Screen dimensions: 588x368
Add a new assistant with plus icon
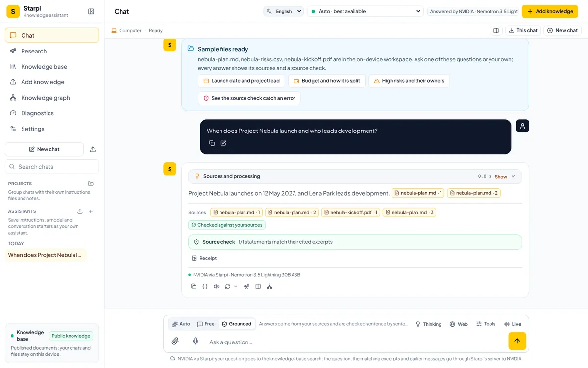tap(91, 211)
